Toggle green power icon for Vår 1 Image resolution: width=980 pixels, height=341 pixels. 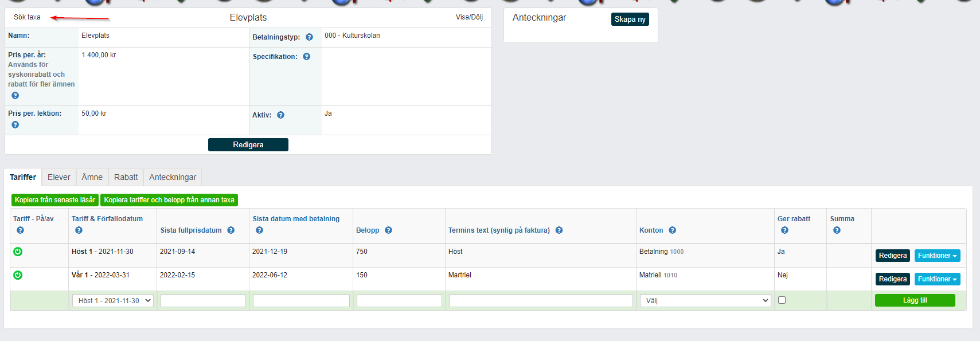point(18,275)
